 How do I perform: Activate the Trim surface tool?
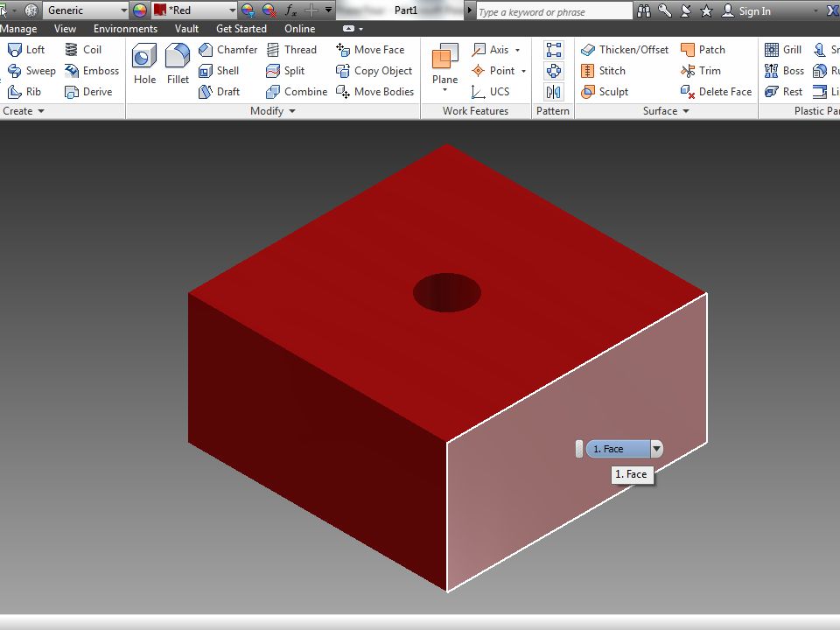tap(701, 71)
